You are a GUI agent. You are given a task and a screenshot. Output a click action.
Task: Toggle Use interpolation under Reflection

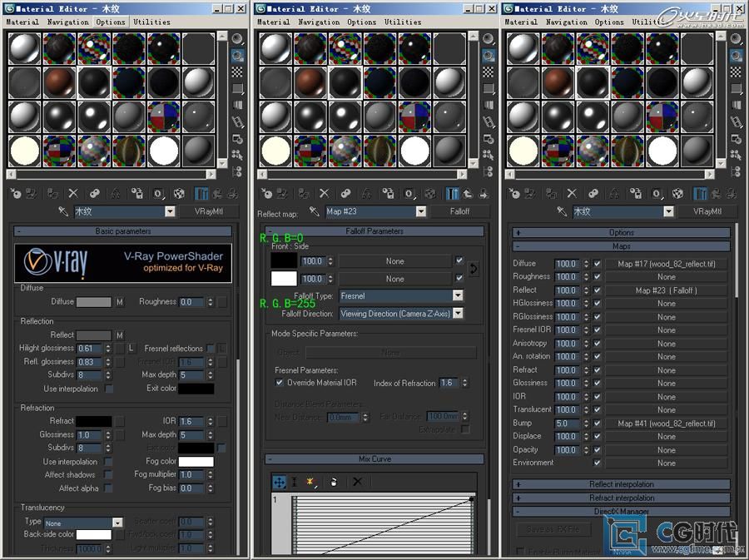(109, 389)
